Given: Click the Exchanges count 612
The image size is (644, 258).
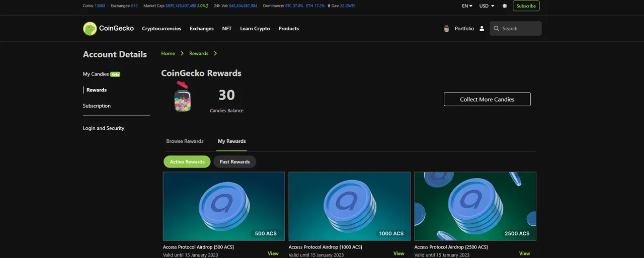Looking at the screenshot, I should [x=134, y=6].
